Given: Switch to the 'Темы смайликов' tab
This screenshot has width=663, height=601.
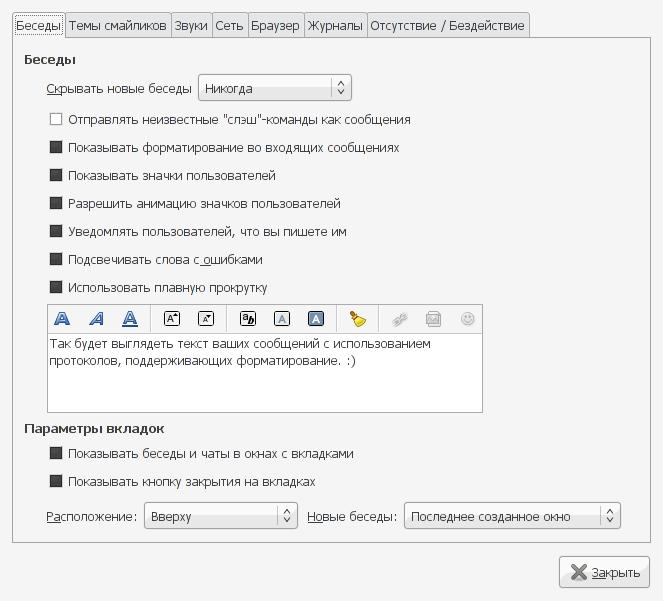Looking at the screenshot, I should point(117,26).
